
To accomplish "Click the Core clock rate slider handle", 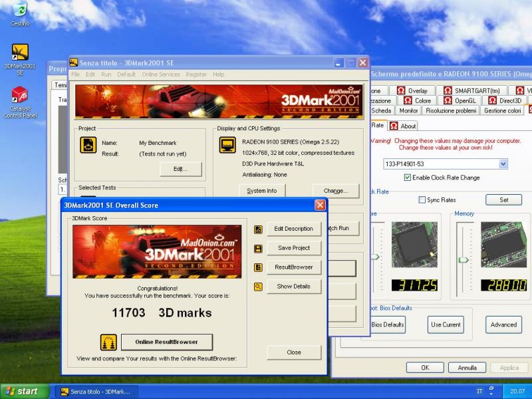I will tap(375, 257).
